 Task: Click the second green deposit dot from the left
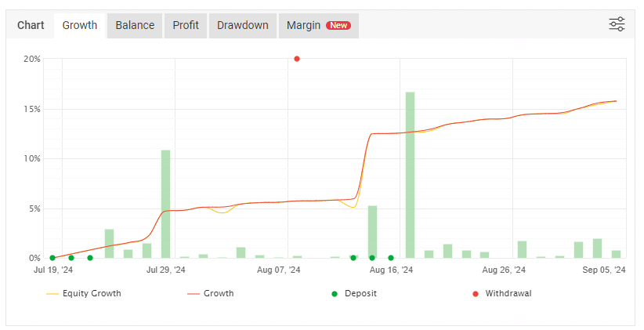[x=71, y=258]
